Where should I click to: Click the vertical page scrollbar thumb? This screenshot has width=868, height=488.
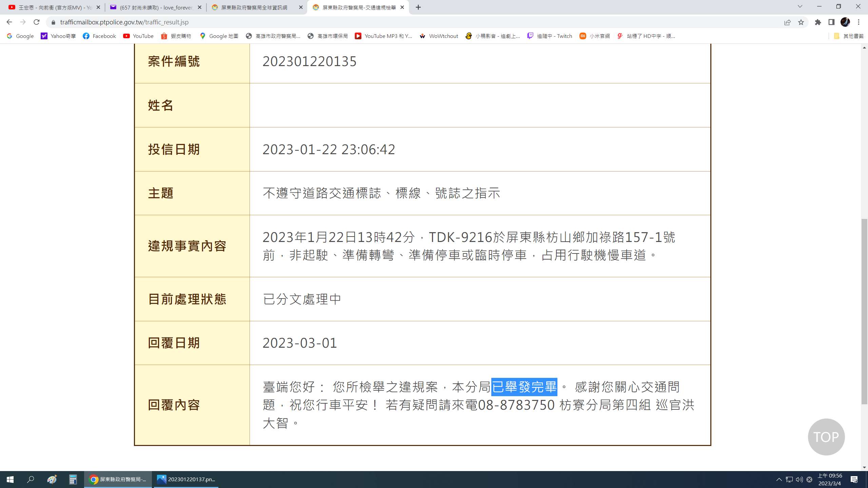pyautogui.click(x=864, y=312)
